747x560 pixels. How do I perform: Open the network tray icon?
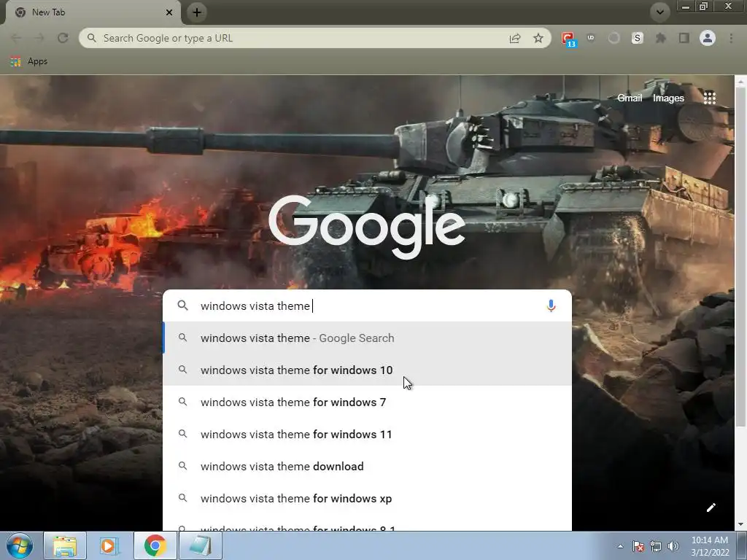click(x=656, y=546)
